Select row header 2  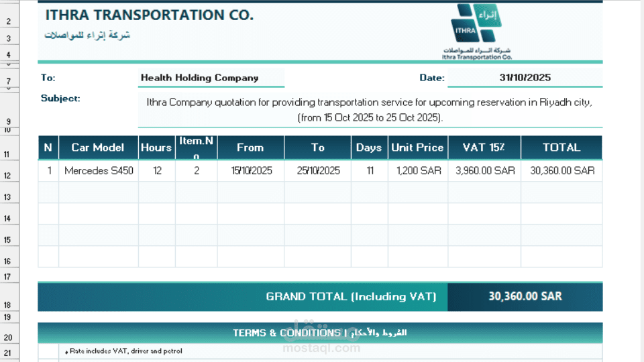[9, 16]
